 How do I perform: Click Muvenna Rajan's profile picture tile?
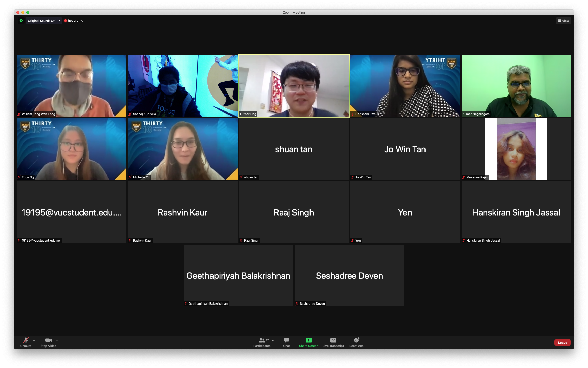pos(516,149)
